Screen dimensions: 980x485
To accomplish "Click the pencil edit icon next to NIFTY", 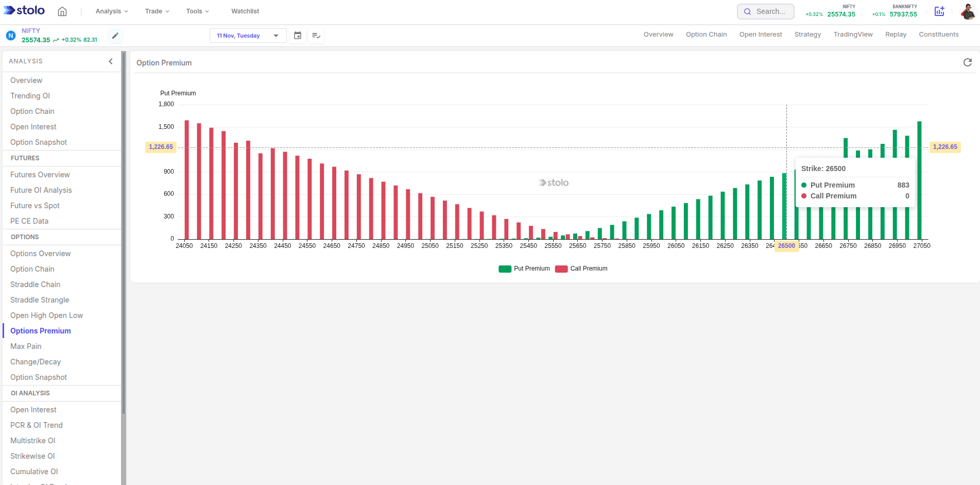I will pos(115,36).
